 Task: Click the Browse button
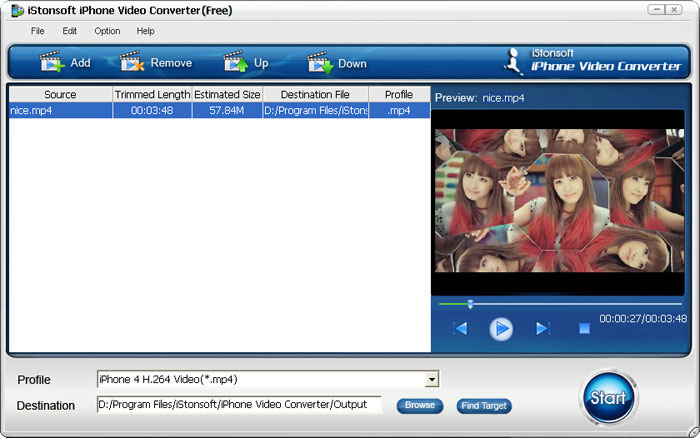[420, 405]
